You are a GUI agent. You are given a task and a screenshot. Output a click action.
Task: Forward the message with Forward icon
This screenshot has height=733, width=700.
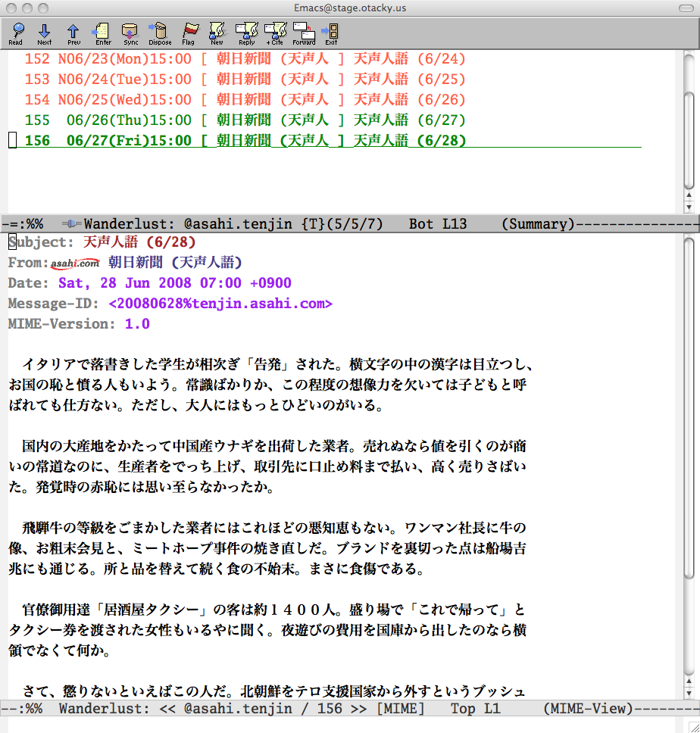point(304,33)
